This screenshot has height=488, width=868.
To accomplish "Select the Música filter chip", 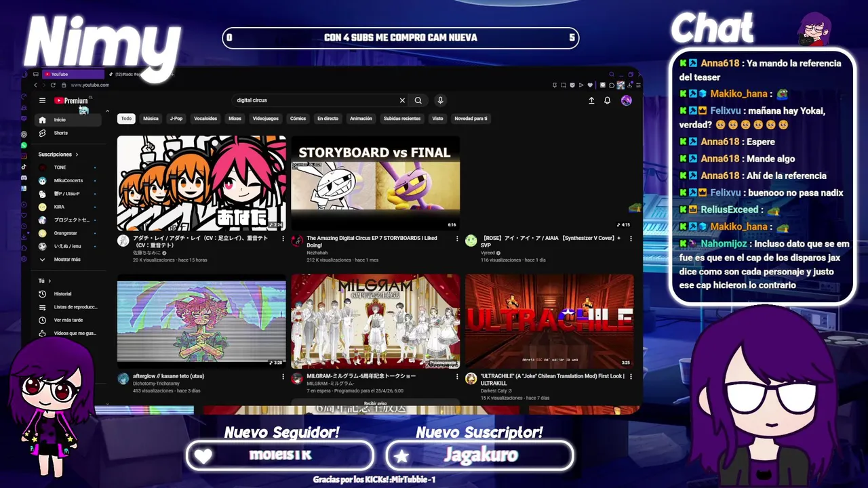I will [x=151, y=119].
